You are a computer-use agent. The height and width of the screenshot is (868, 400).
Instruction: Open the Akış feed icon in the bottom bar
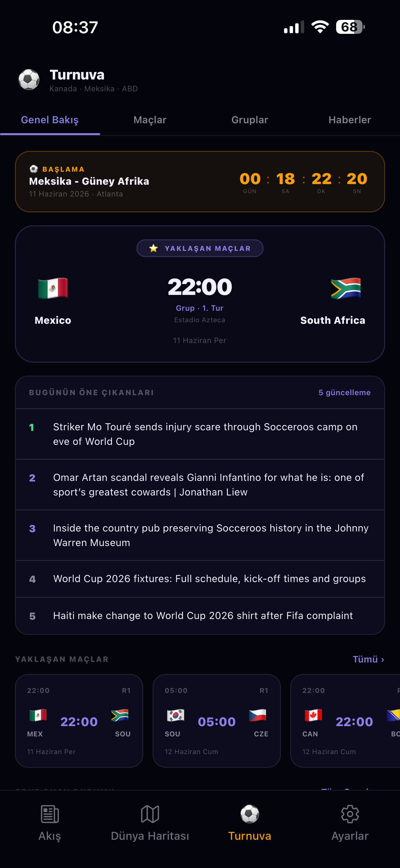tap(50, 814)
